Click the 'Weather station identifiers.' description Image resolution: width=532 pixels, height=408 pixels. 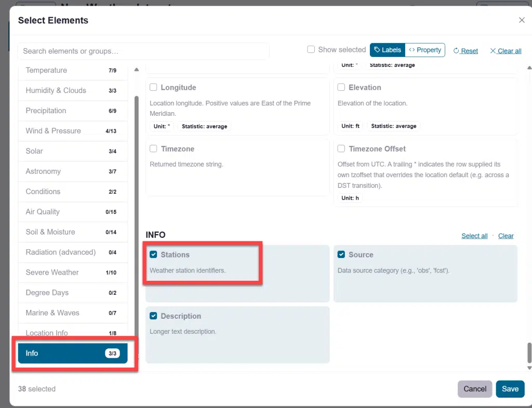pos(188,270)
